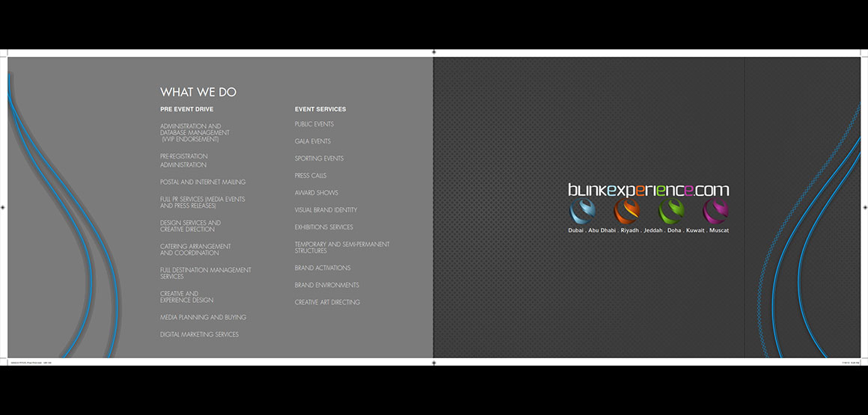The image size is (868, 415).
Task: Click the orange globe logo icon
Action: [626, 212]
